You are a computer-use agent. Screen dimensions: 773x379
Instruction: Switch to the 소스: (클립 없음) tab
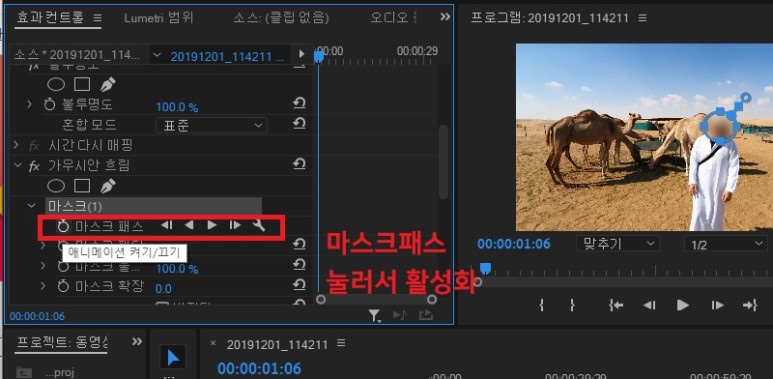point(281,18)
